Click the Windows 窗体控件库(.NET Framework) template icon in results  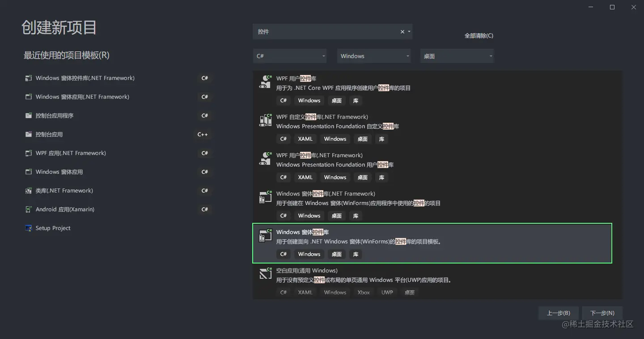click(x=266, y=197)
